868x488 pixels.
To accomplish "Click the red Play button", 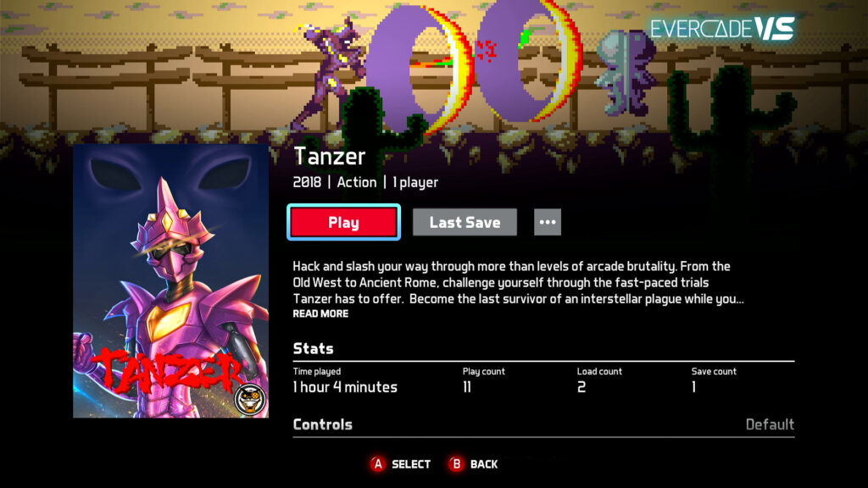I will [344, 223].
